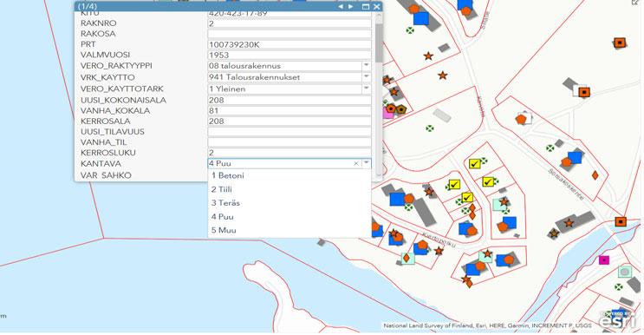This screenshot has width=644, height=335.
Task: Select the gray-circle marker in the teal box
Action: coord(625,272)
